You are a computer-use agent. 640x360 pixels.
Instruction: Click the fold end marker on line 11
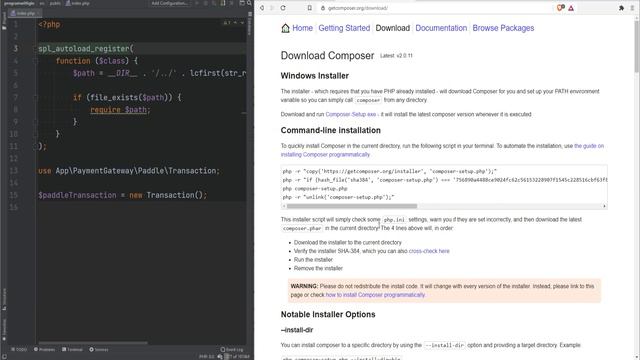point(36,146)
